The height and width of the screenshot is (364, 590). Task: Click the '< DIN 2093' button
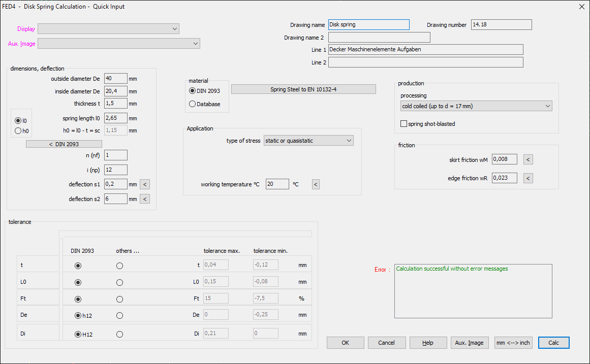click(64, 144)
